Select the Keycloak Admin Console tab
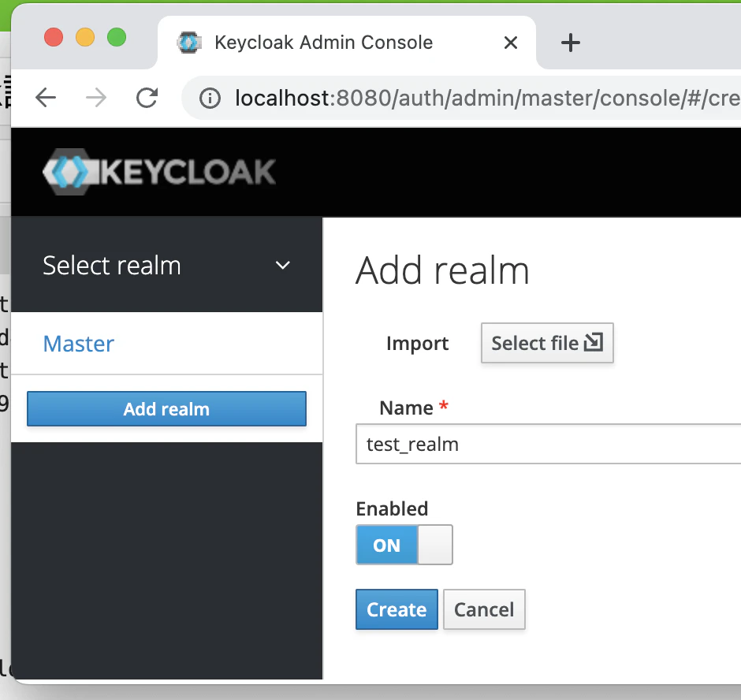Screen dimensions: 741x700 click(x=346, y=43)
